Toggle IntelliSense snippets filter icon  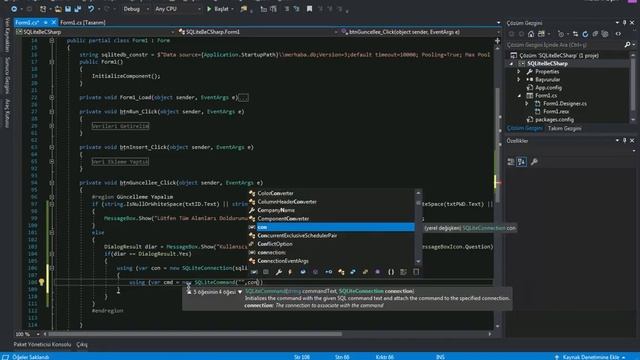416,272
